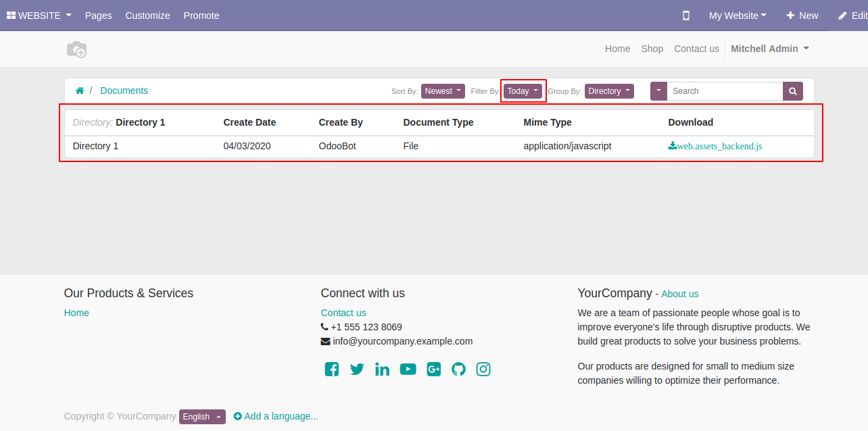Screen dimensions: 868x431
Task: Go to the Home nav link
Action: pos(617,49)
